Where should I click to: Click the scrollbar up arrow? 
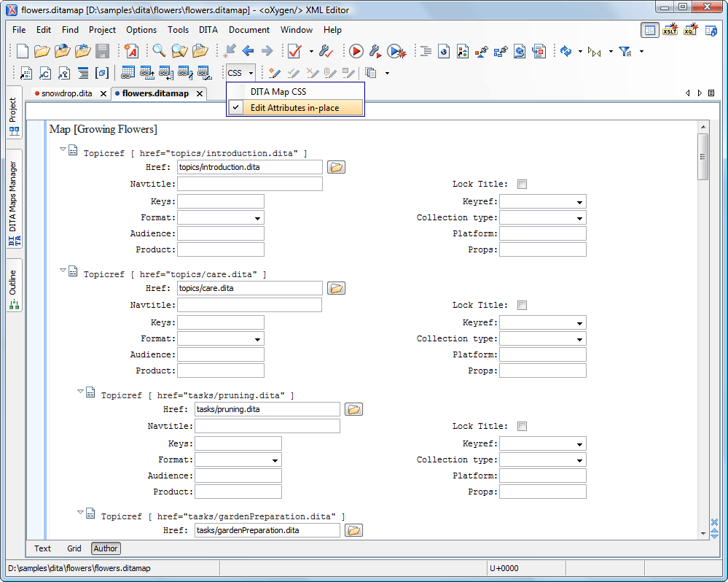pyautogui.click(x=703, y=127)
